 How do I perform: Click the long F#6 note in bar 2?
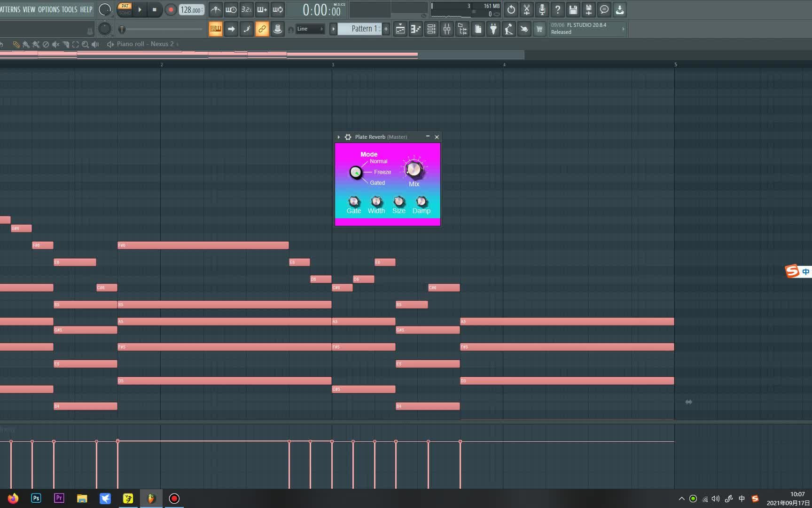click(203, 245)
